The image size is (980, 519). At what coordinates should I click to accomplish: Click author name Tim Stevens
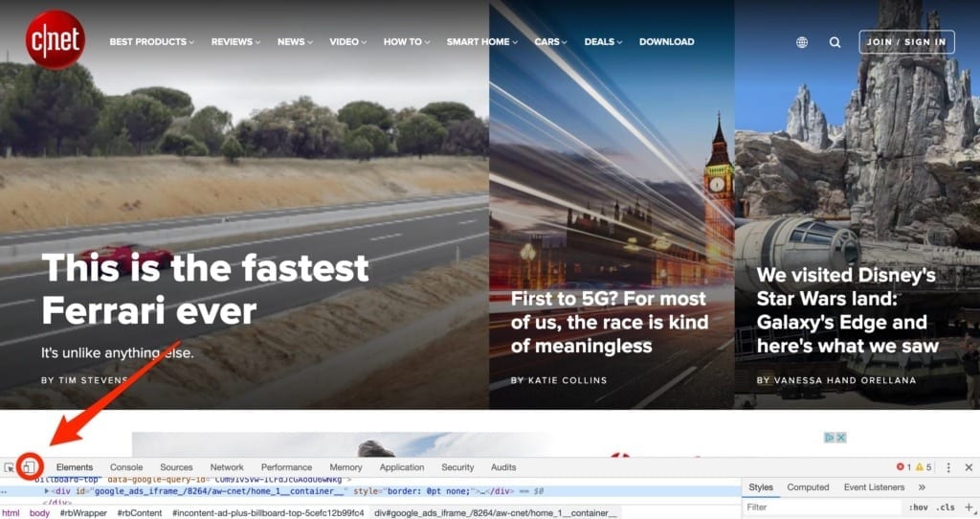point(93,380)
